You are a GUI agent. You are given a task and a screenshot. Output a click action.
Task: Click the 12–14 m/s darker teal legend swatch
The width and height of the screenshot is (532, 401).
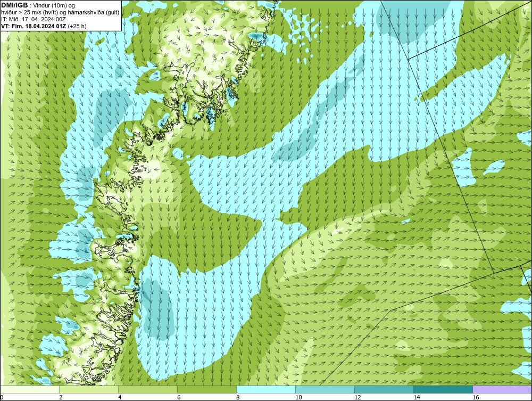pos(384,389)
